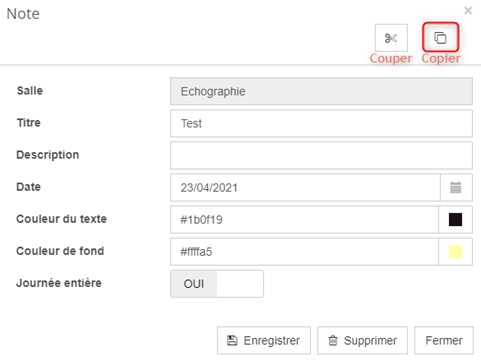Click the Journée entière label
This screenshot has height=361, width=481.
click(59, 283)
